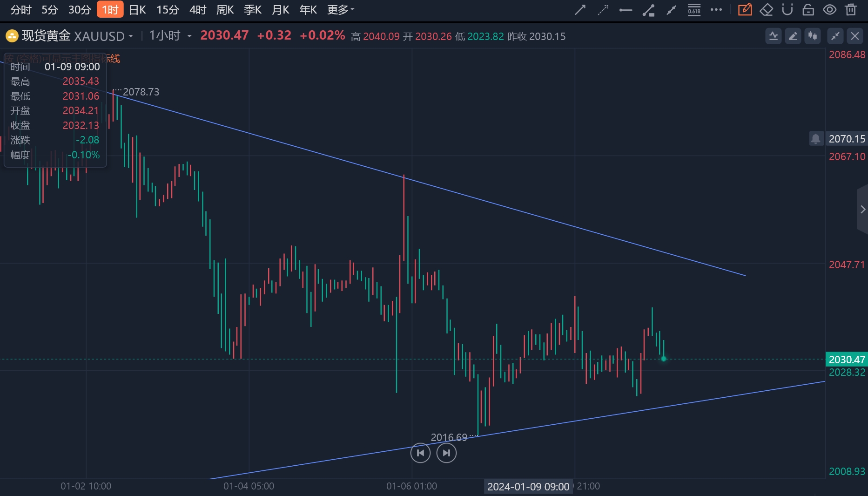868x496 pixels.
Task: Open the 更多 timeframes dropdown
Action: coord(341,10)
